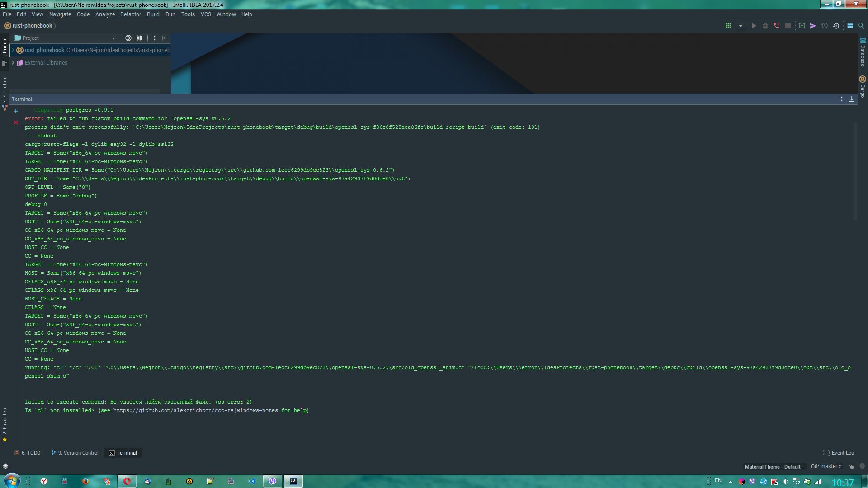Click the Debug bug icon
This screenshot has width=868, height=488.
point(765,26)
